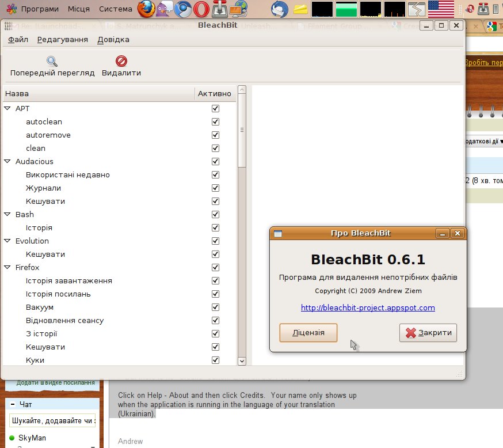Open the Файл menu
Viewport: 503px width, 448px height.
pos(18,39)
